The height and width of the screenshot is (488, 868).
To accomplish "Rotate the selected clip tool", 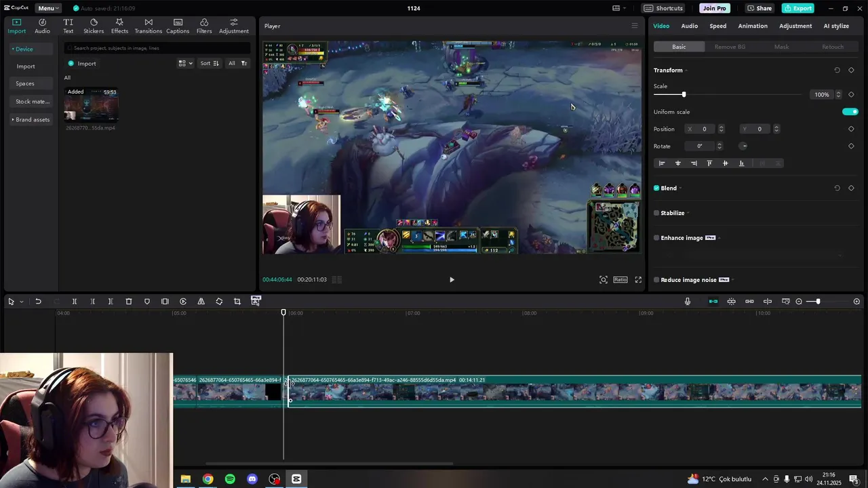I will 219,302.
